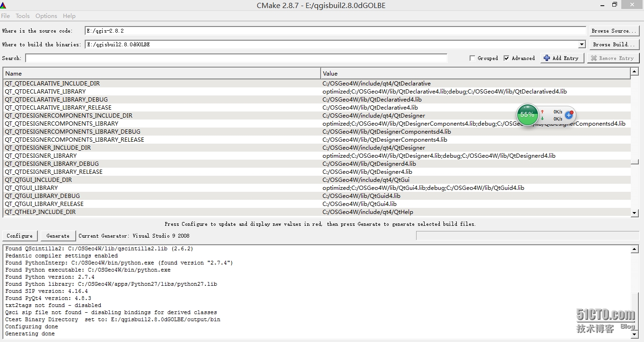The width and height of the screenshot is (644, 342).
Task: Click 'txt2tags not found - disabled' line
Action: tap(53, 305)
